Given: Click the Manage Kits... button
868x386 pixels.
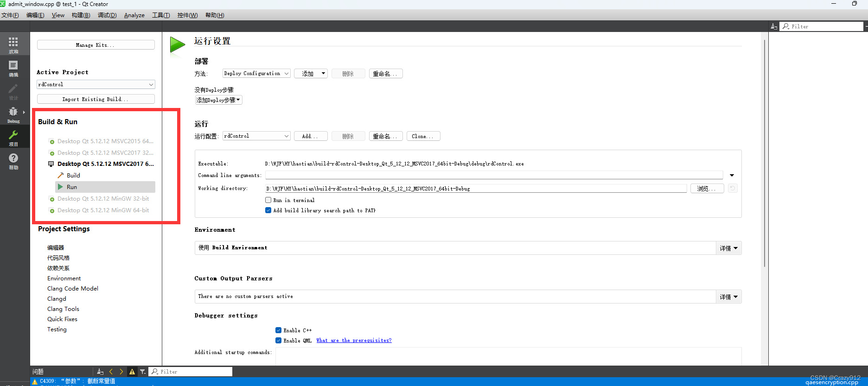Looking at the screenshot, I should 96,45.
